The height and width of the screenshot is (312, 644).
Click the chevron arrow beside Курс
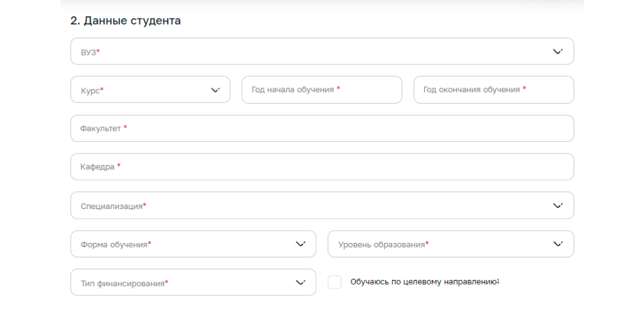coord(215,90)
